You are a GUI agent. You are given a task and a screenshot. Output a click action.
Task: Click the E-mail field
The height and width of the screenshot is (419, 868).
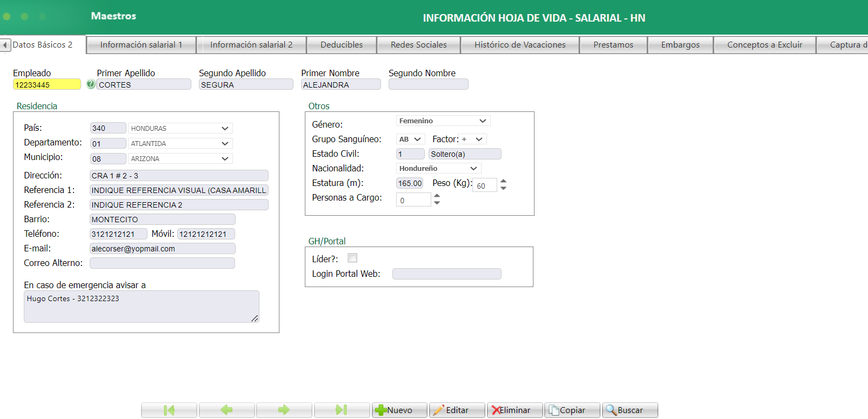coord(163,248)
